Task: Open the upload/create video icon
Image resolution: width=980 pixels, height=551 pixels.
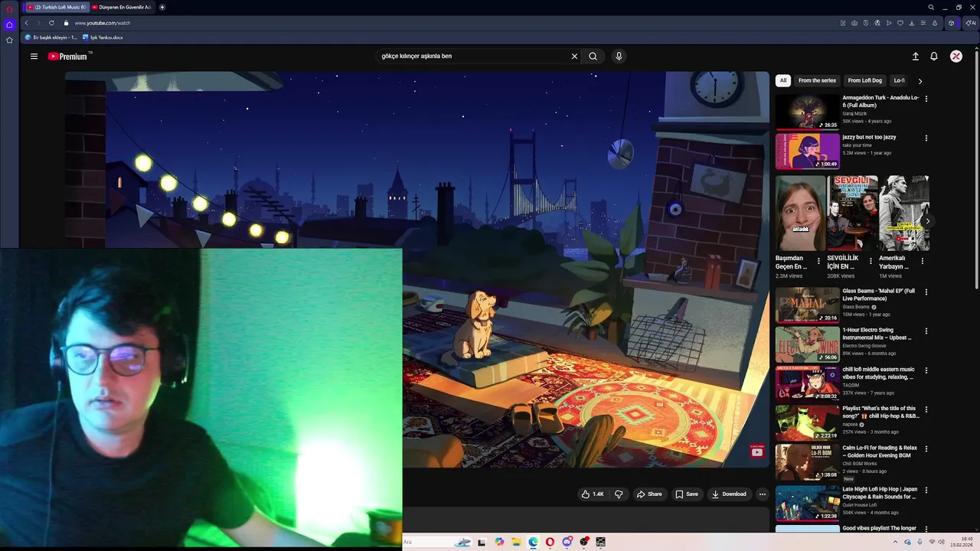Action: coord(915,56)
